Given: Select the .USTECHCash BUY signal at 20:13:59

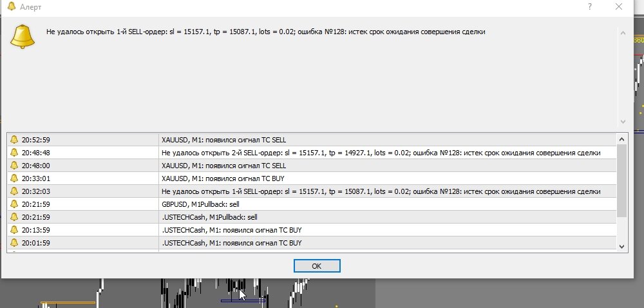Looking at the screenshot, I should tap(232, 230).
